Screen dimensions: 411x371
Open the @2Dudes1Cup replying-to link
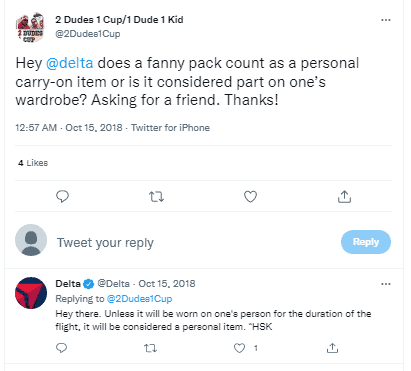coord(139,299)
